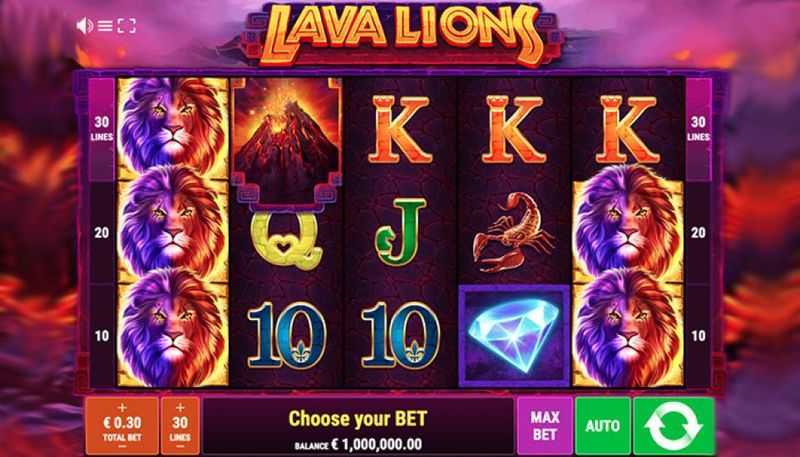Click the blue diamond symbol
The width and height of the screenshot is (800, 457).
(x=514, y=335)
